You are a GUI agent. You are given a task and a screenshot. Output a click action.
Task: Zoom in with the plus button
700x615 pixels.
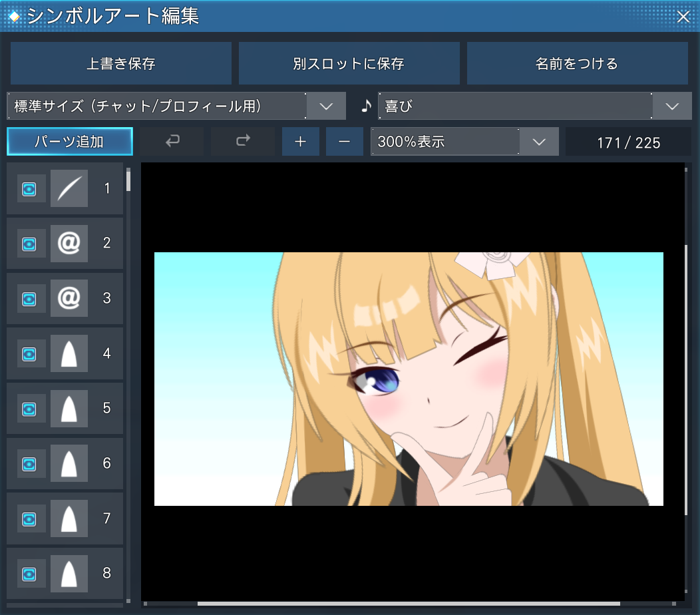[301, 142]
